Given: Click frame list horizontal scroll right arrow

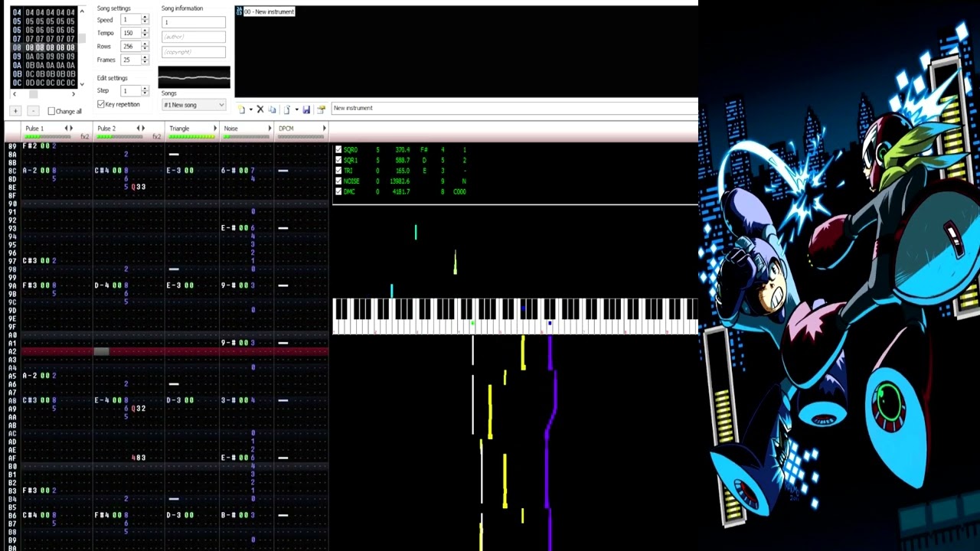Looking at the screenshot, I should point(73,94).
